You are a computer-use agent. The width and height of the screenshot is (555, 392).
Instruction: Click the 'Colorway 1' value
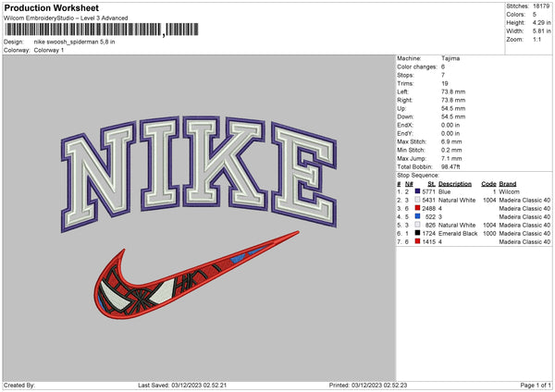point(49,50)
